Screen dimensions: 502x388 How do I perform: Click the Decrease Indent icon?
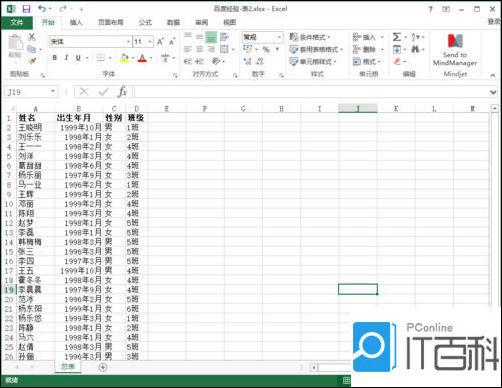click(x=188, y=61)
